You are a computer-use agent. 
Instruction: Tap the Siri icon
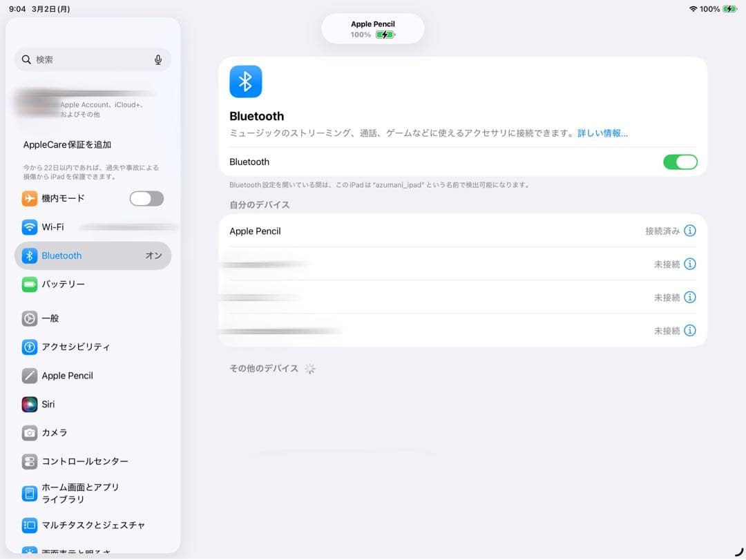(x=30, y=405)
